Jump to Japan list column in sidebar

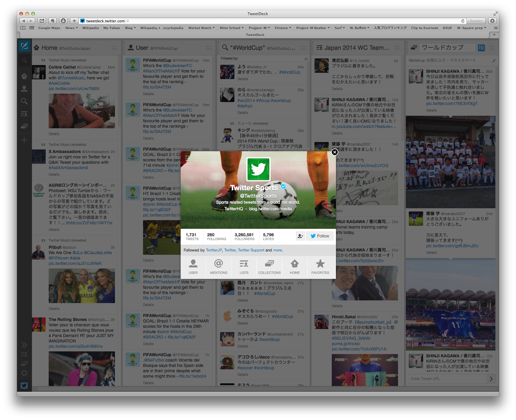[24, 114]
